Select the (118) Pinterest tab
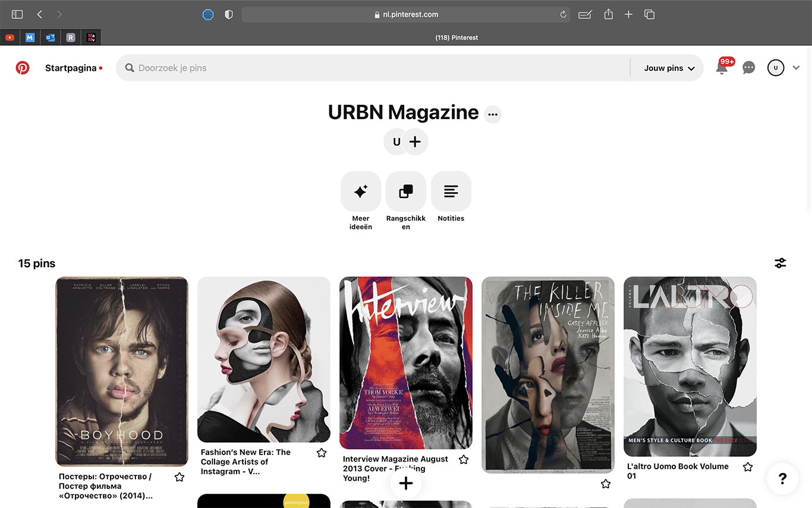This screenshot has height=508, width=812. pos(457,37)
